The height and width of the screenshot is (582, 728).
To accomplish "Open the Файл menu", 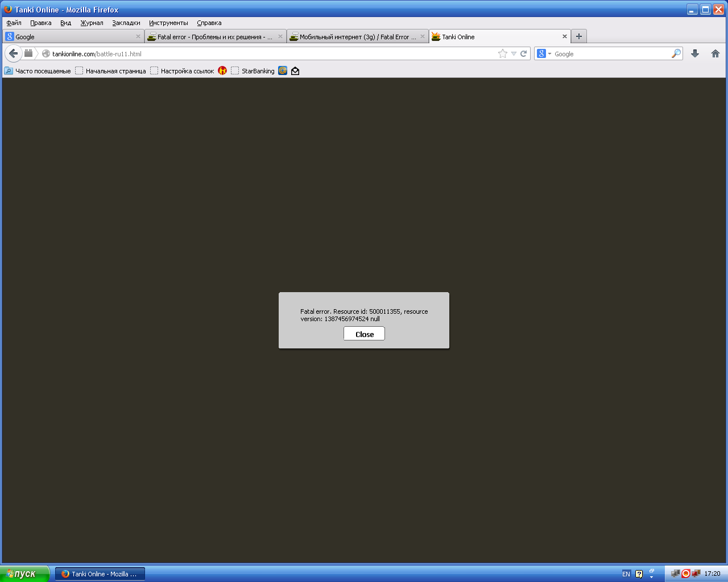I will tap(14, 23).
